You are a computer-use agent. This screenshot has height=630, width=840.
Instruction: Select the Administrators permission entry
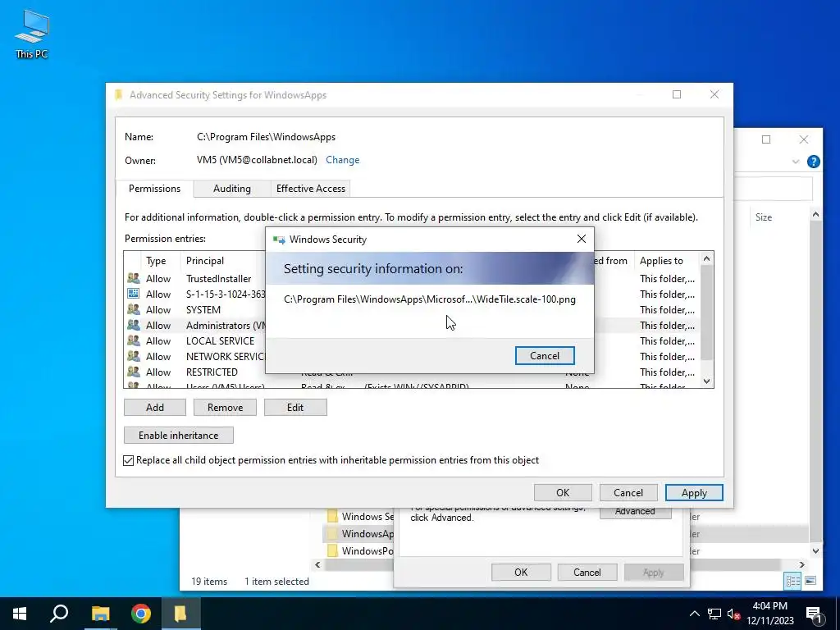(412, 325)
